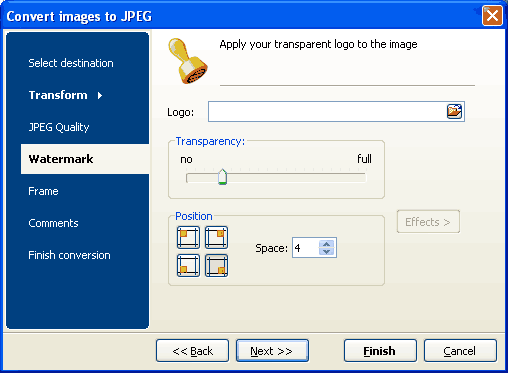Expand the Transform submenu arrow
This screenshot has width=508, height=373.
(x=100, y=96)
